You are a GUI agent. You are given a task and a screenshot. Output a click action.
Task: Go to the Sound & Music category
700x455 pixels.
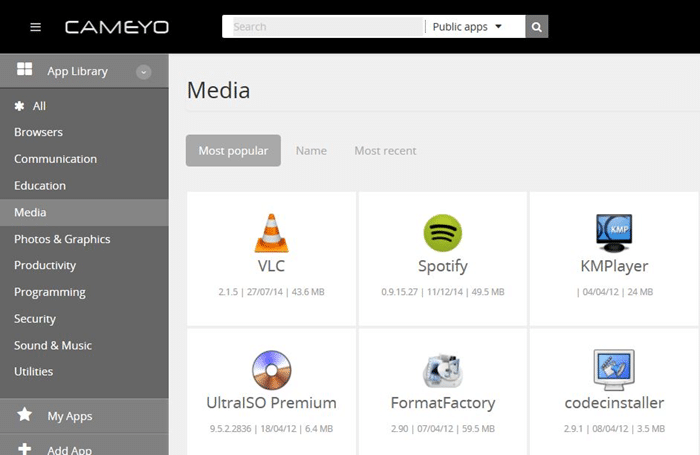click(x=53, y=345)
